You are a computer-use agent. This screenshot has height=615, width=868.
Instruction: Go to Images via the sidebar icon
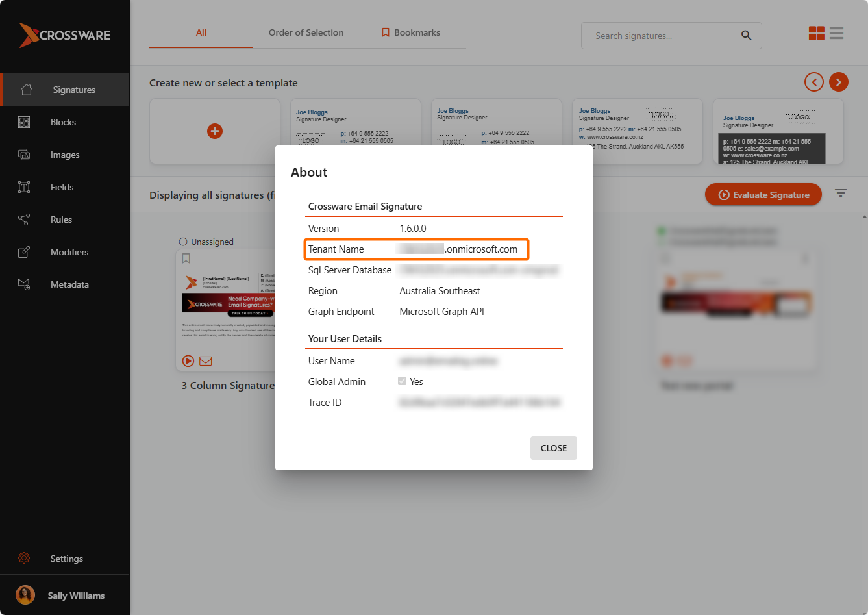pos(24,155)
